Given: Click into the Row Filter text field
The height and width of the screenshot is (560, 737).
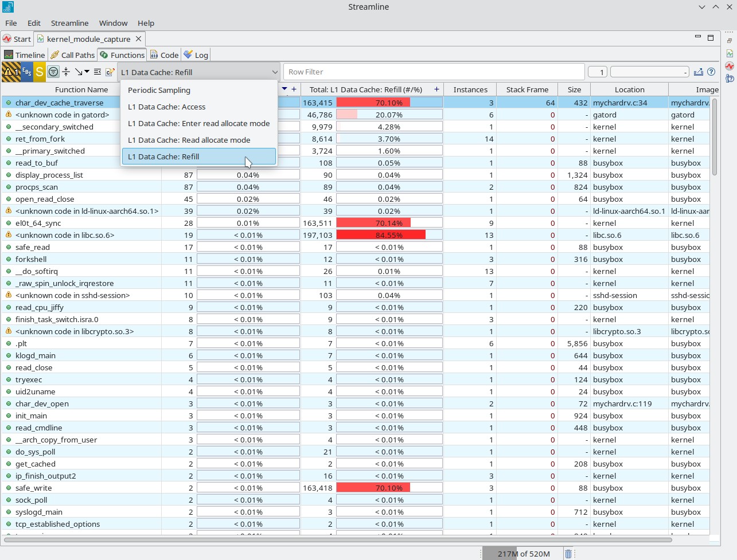Looking at the screenshot, I should 433,72.
